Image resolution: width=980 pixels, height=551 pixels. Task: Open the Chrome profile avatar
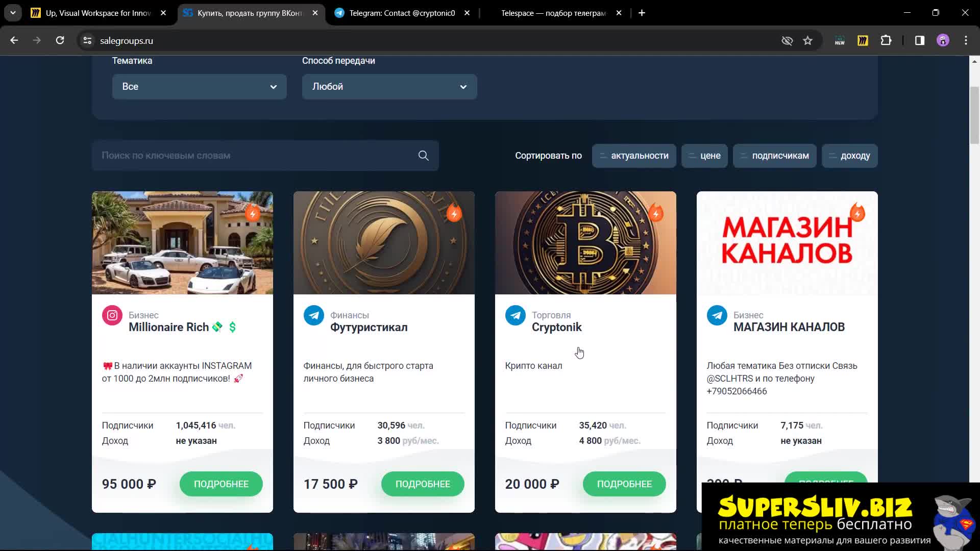coord(943,40)
